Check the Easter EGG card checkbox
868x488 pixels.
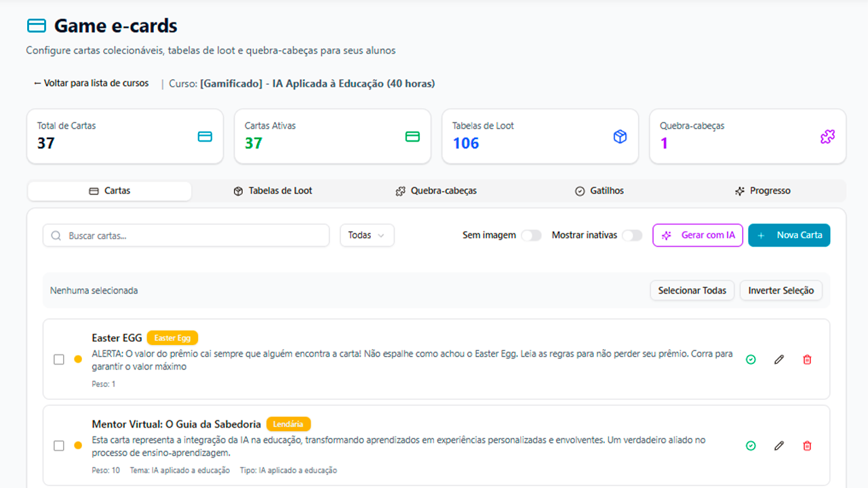pos(59,360)
